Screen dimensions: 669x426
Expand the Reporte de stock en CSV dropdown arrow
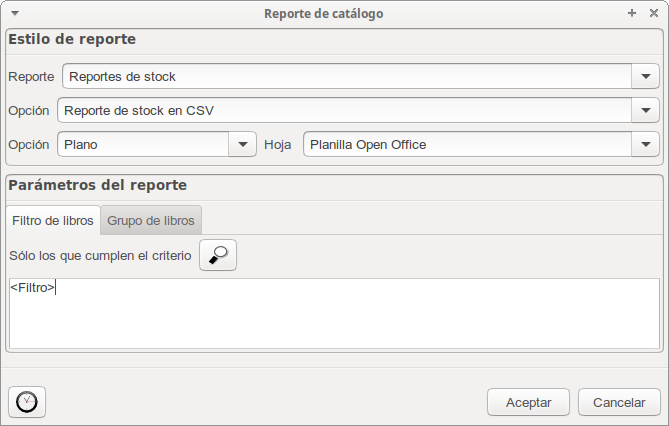[646, 111]
